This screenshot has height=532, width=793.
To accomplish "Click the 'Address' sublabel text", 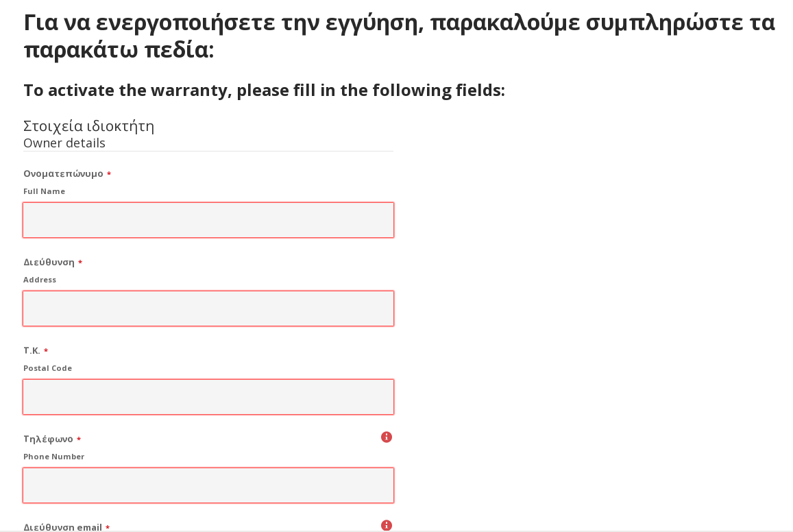I will click(x=40, y=280).
